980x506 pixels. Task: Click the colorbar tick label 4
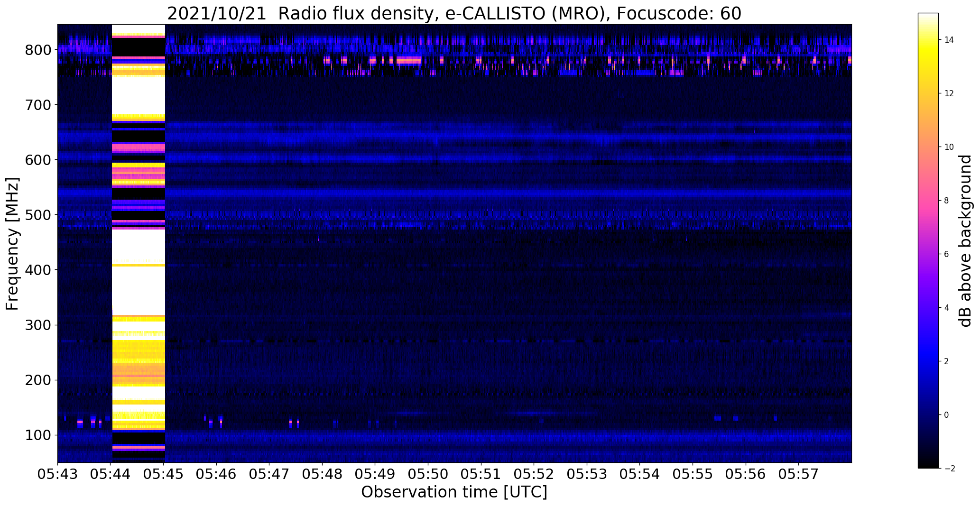click(947, 308)
